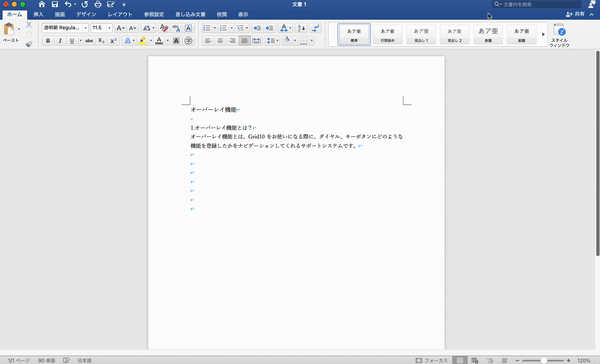Image resolution: width=600 pixels, height=364 pixels.
Task: Open the 参照設定 tab
Action: tap(154, 15)
